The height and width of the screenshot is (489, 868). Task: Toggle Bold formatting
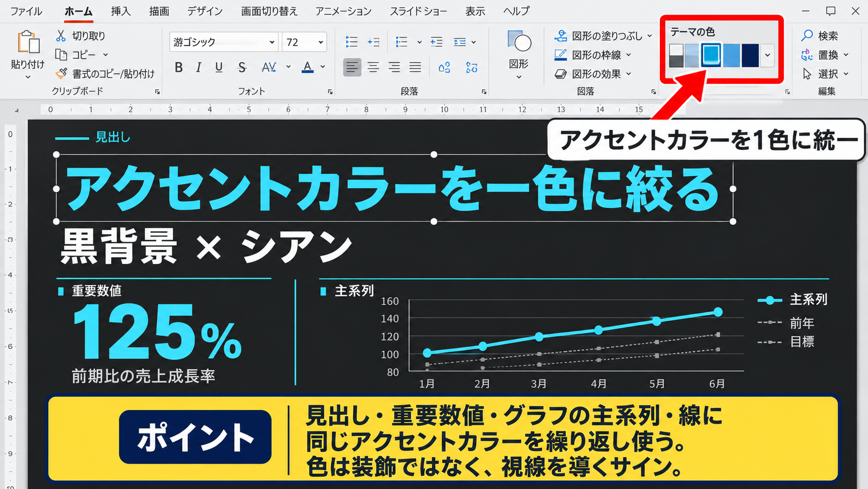click(x=179, y=67)
